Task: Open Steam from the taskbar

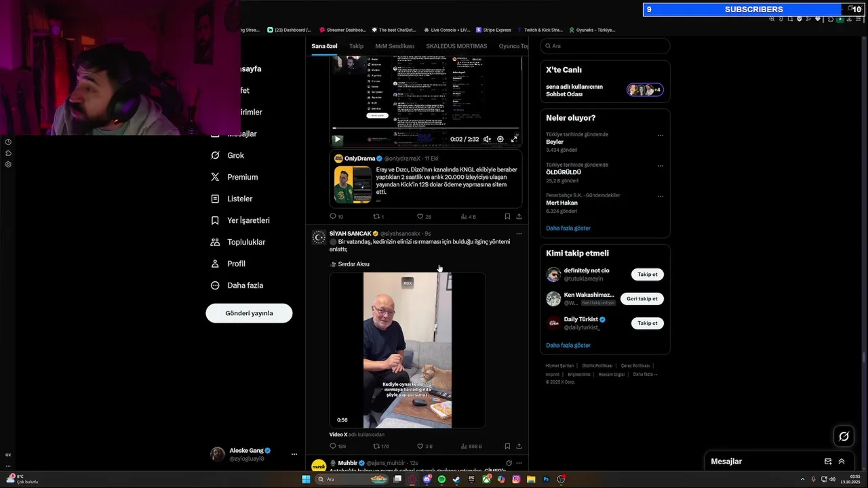Action: 456,479
